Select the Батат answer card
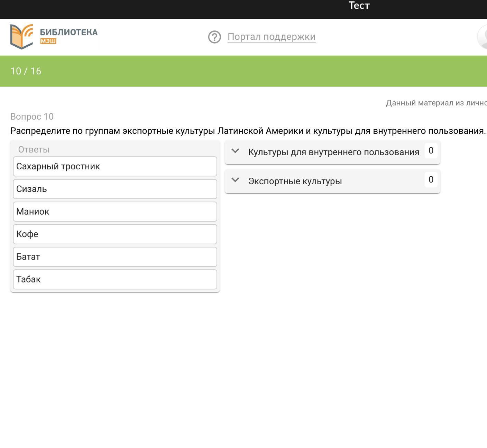487x448 pixels. click(115, 257)
